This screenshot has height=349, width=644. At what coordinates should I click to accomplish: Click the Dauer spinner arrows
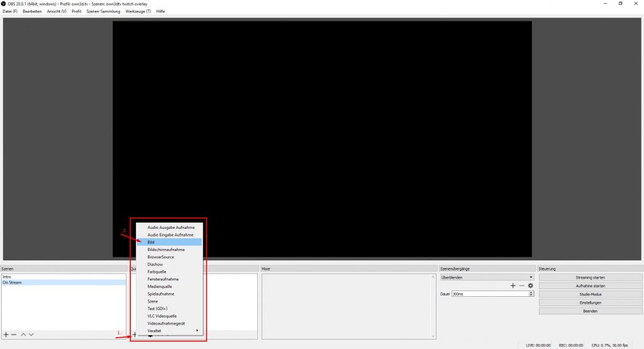pos(531,294)
